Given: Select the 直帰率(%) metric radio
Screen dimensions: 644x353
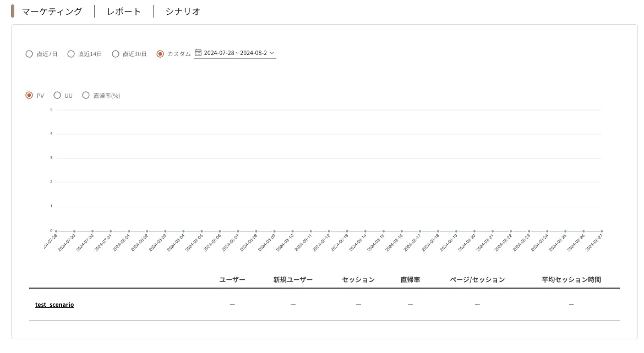Looking at the screenshot, I should tap(86, 95).
